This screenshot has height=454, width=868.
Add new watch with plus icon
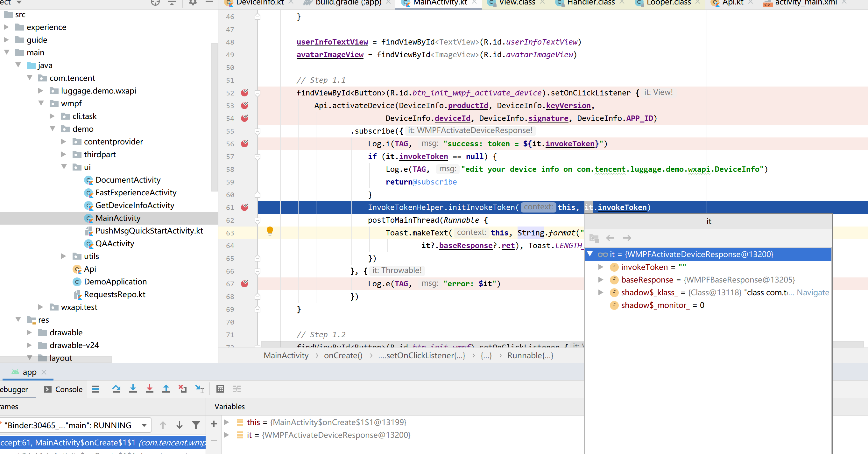(x=214, y=424)
